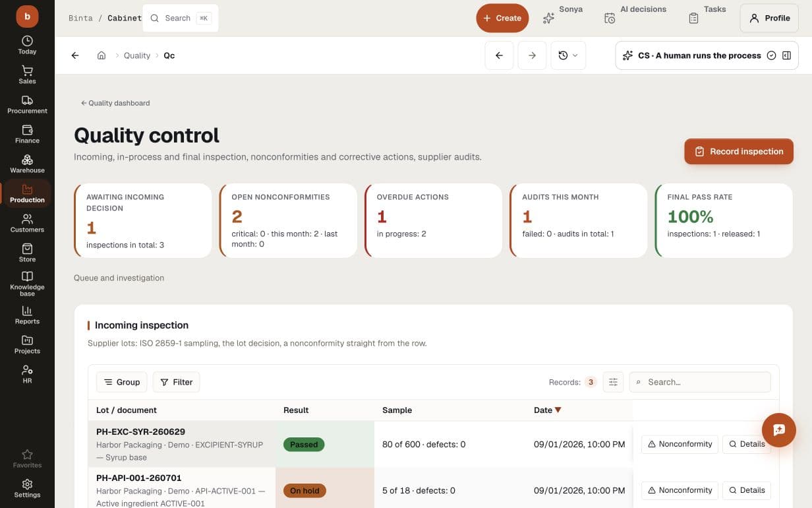Click Nonconformity for PH-EXC-SYR-260629 row
The image size is (812, 508).
[x=680, y=444]
